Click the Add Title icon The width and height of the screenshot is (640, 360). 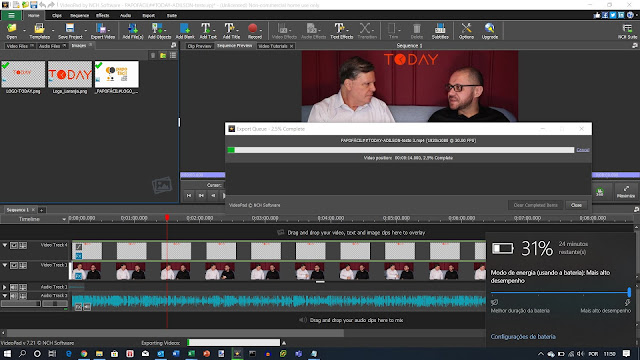pyautogui.click(x=229, y=28)
